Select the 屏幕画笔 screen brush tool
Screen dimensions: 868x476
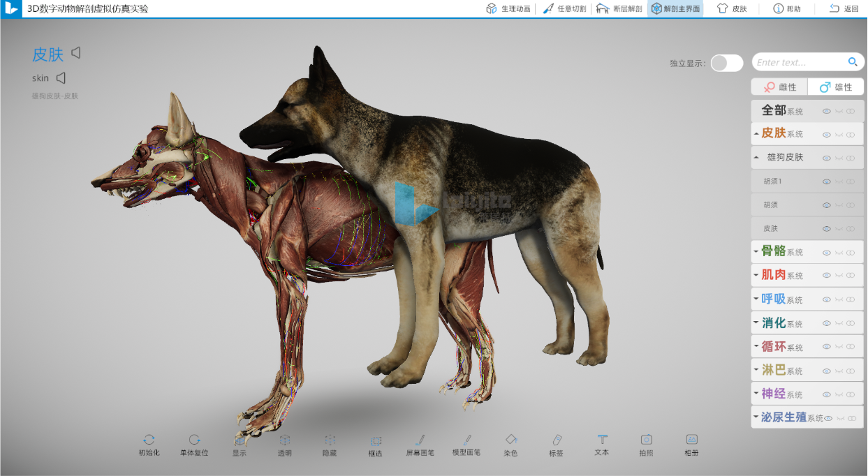[420, 440]
